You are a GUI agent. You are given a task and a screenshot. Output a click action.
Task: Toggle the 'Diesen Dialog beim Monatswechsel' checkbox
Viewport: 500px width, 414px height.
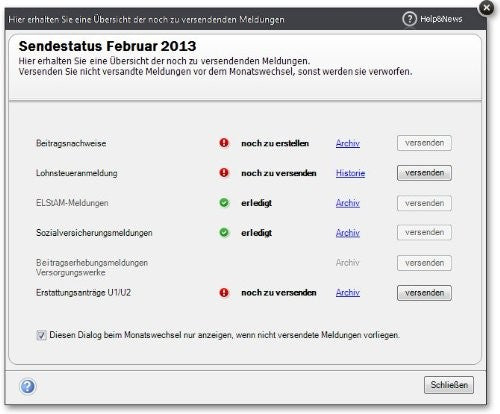pos(41,335)
